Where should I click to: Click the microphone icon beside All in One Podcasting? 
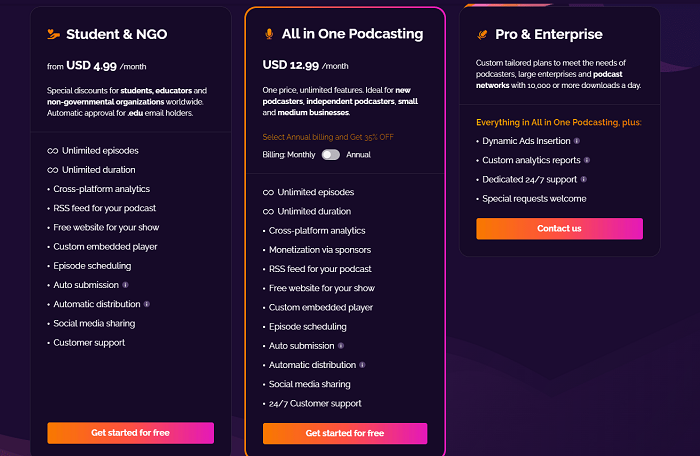(268, 34)
